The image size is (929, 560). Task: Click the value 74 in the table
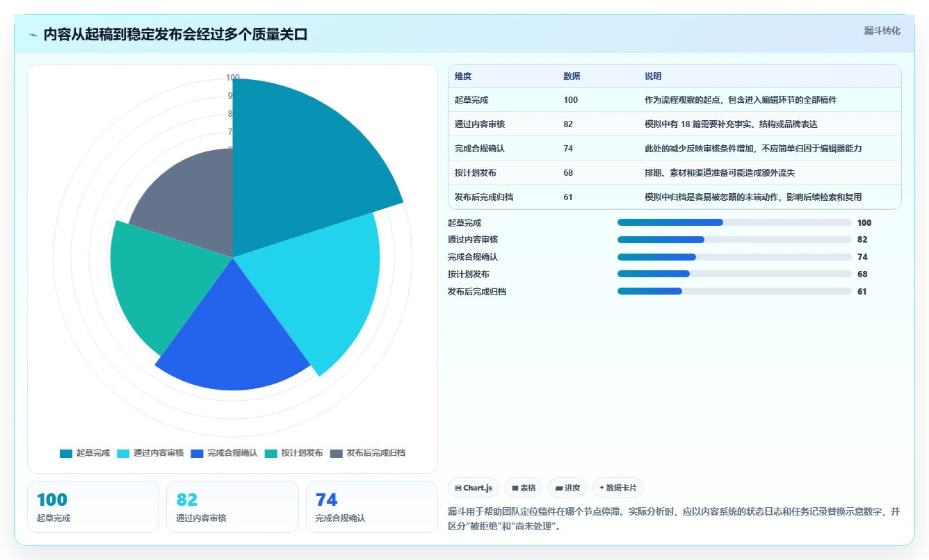click(568, 149)
